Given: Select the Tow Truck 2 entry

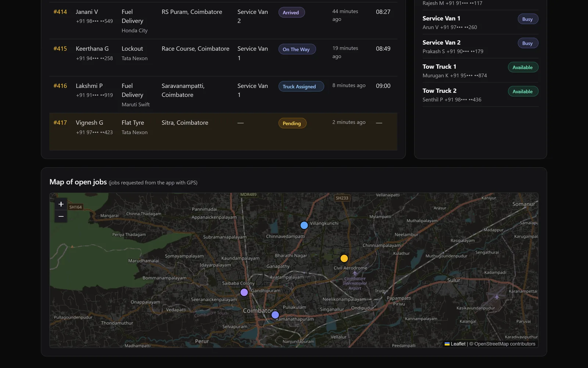Looking at the screenshot, I should click(x=480, y=95).
